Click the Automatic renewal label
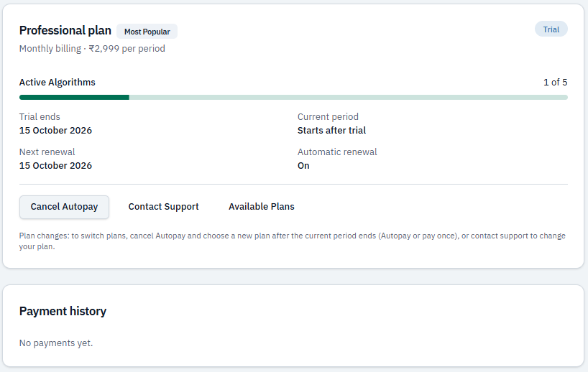The width and height of the screenshot is (588, 372). click(x=337, y=152)
